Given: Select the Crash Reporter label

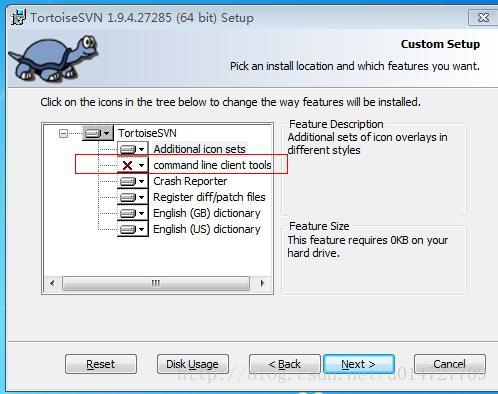Looking at the screenshot, I should 190,181.
